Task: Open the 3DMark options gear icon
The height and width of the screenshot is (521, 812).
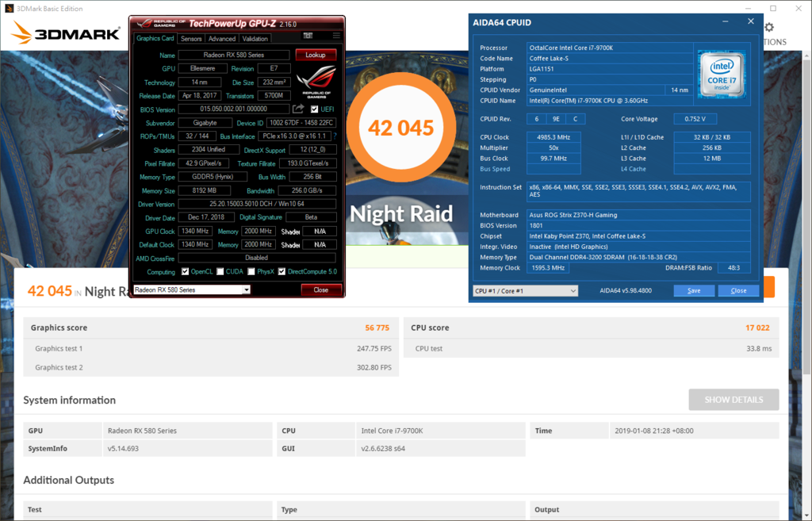Action: (x=769, y=27)
